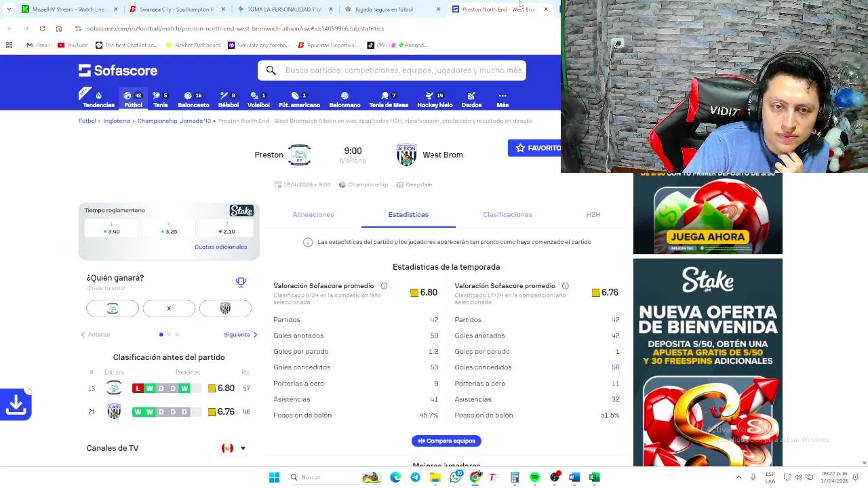The height and width of the screenshot is (488, 868).
Task: Open the Stake logo in odds box
Action: coord(241,211)
